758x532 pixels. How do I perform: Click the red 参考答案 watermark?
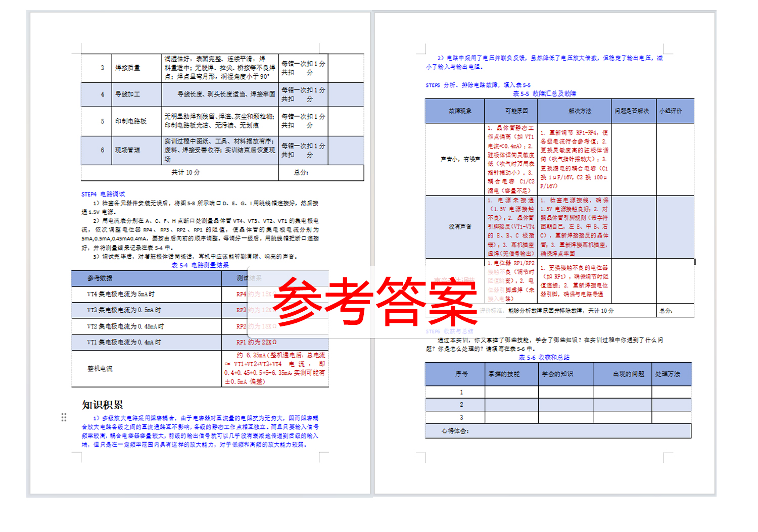[x=376, y=302]
